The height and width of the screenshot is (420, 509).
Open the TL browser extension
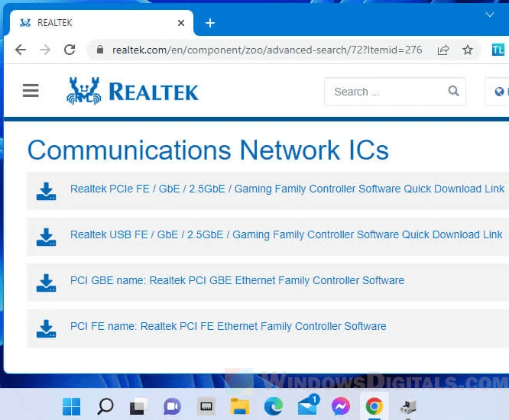498,50
